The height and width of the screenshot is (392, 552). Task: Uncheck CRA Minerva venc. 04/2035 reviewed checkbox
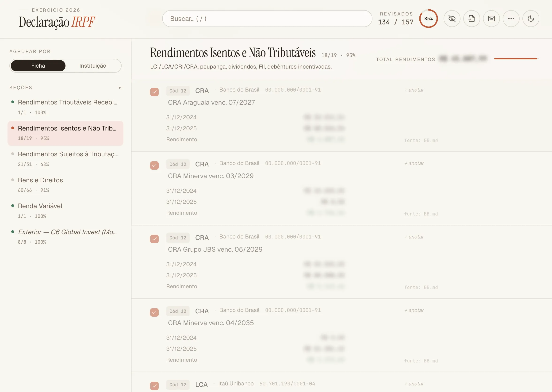154,312
